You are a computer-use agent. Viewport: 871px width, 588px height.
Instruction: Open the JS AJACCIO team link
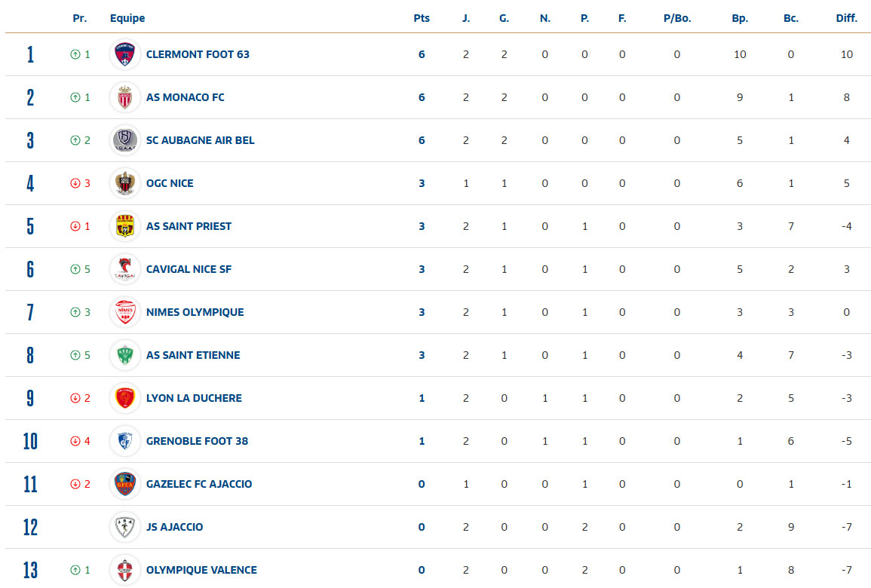point(174,527)
